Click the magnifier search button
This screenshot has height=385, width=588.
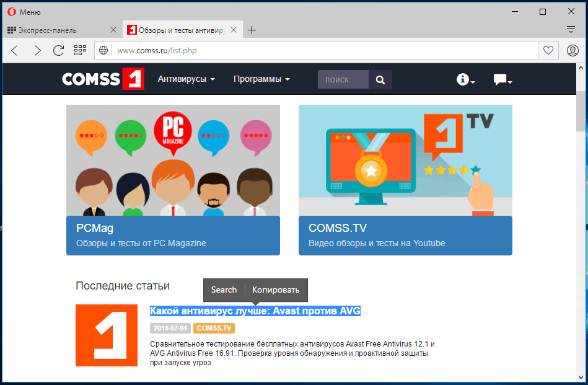(380, 79)
